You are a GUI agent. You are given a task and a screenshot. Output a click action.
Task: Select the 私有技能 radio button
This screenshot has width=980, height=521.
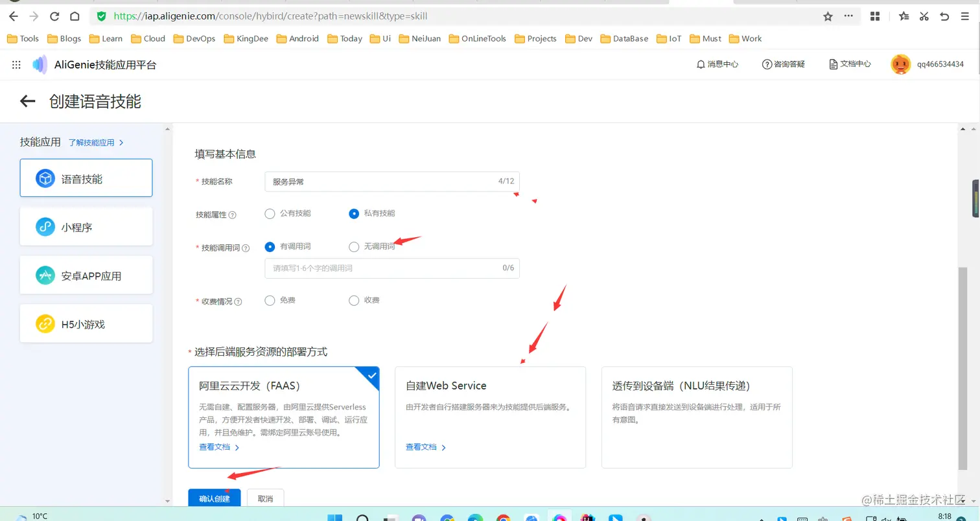[x=354, y=213]
